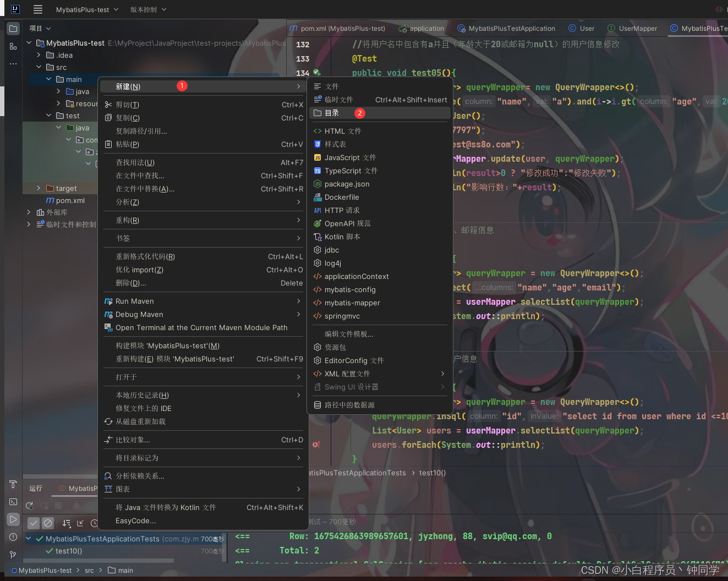
Task: Collapse the test folder node
Action: point(48,116)
